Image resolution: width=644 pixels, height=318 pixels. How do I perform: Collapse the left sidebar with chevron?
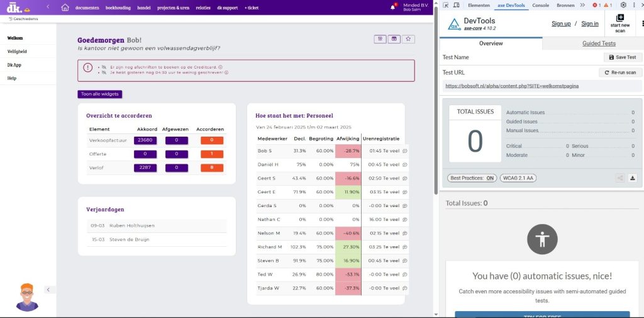point(48,289)
